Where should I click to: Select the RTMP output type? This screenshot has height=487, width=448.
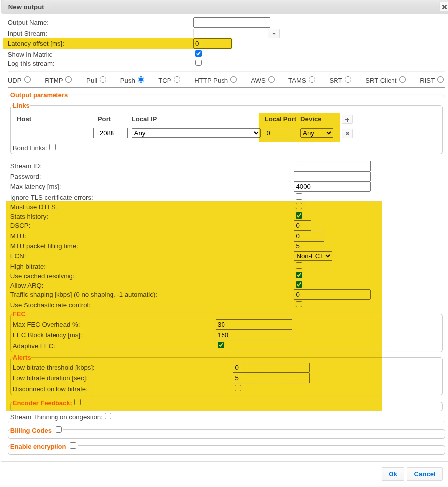pos(69,80)
